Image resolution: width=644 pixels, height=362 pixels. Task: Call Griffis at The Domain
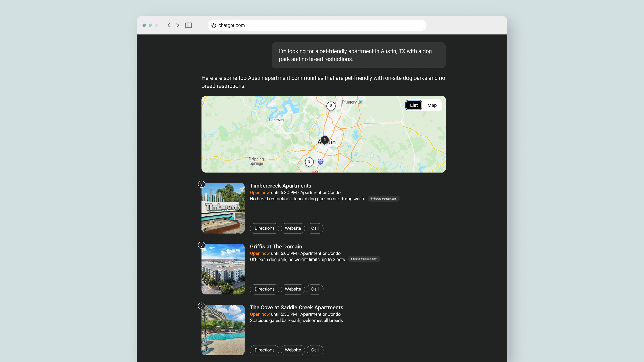(x=315, y=289)
